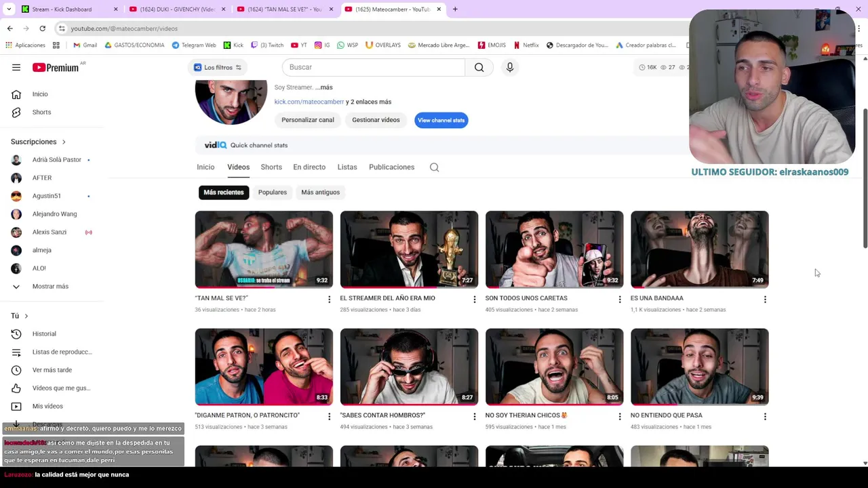Open Shorts from the sidebar
The image size is (868, 488).
41,112
